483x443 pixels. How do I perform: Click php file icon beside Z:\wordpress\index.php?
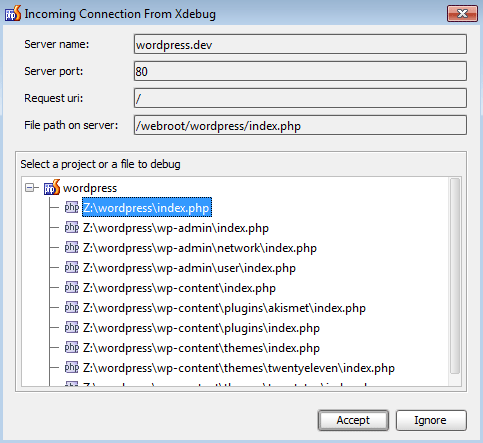[x=72, y=208]
